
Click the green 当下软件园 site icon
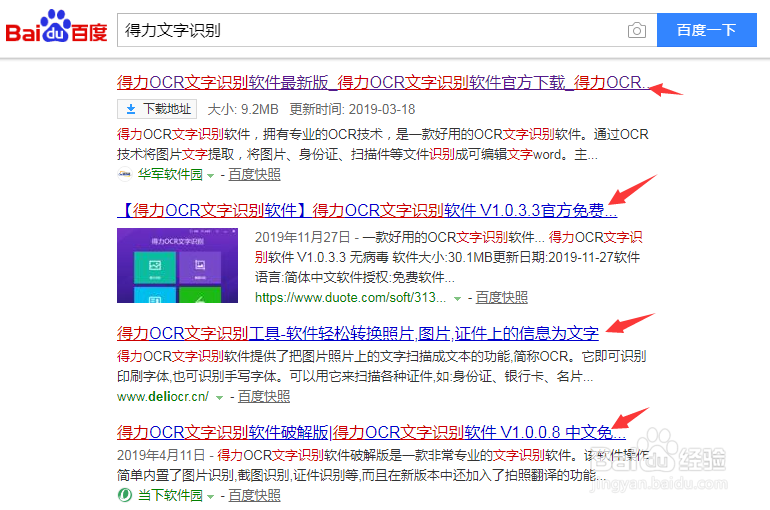tap(125, 495)
